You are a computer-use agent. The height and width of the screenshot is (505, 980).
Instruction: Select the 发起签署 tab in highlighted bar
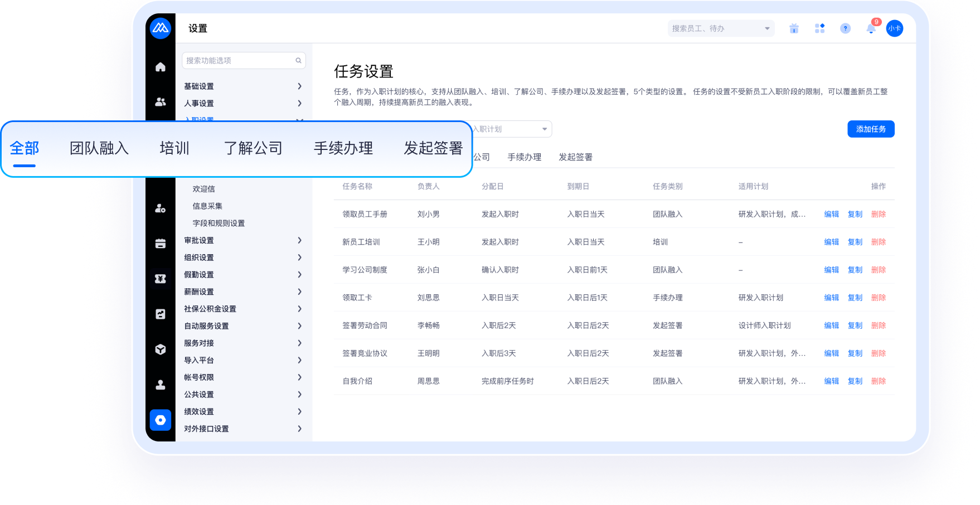[433, 148]
